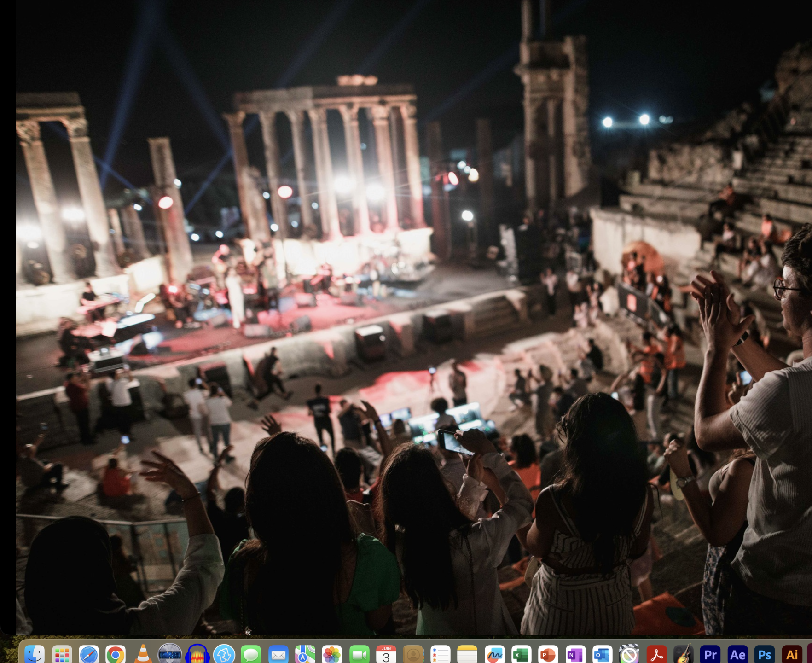
Task: Launch GarageBand from the dock
Action: (683, 654)
